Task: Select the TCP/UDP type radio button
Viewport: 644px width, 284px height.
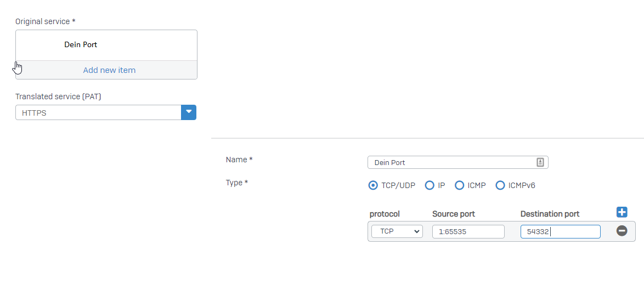Action: pos(374,185)
